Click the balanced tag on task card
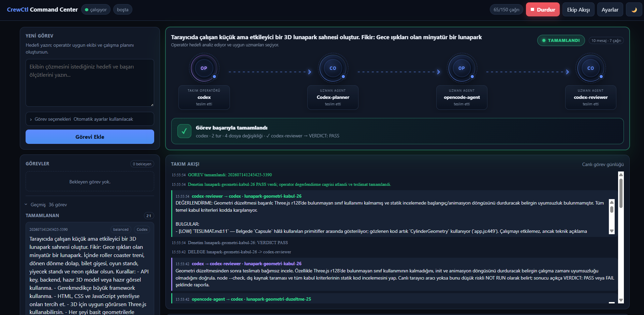644x315 pixels. click(x=121, y=229)
